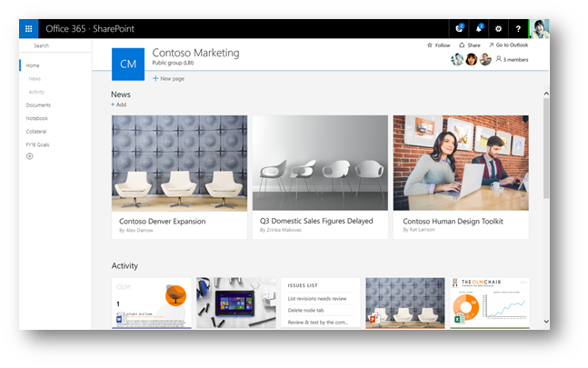Open the Contoso Human Design Toolkit image

(x=461, y=163)
